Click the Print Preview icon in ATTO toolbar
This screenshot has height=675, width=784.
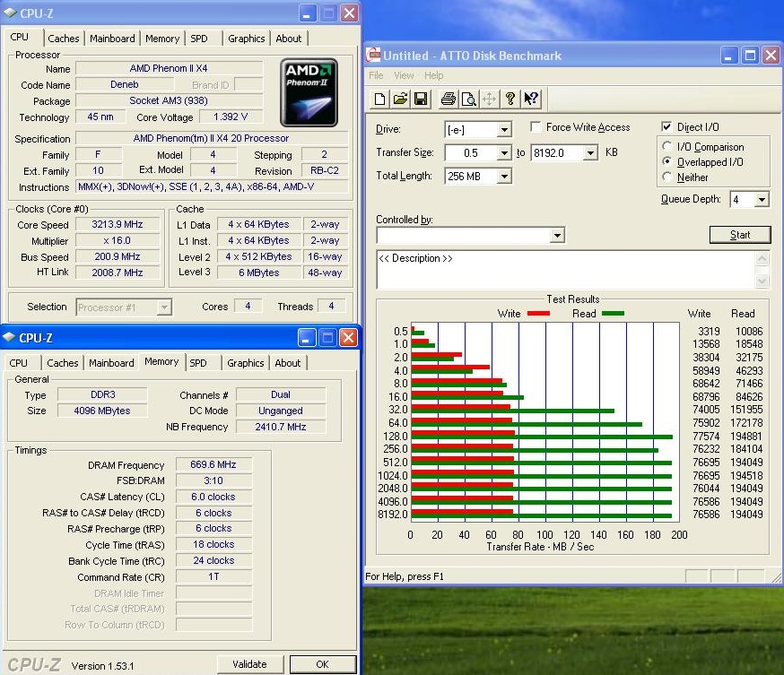click(x=468, y=99)
